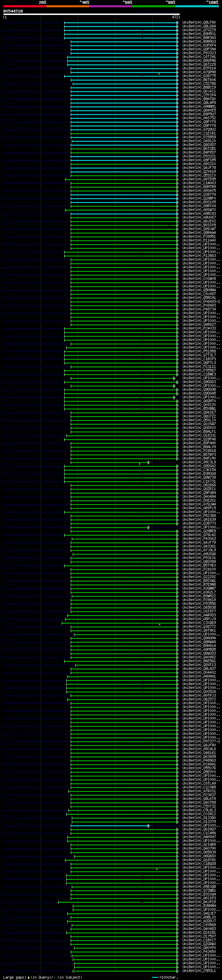Select hit label UniRef100_P23437
Image resolution: width=222 pixels, height=980 pixels.
click(199, 795)
